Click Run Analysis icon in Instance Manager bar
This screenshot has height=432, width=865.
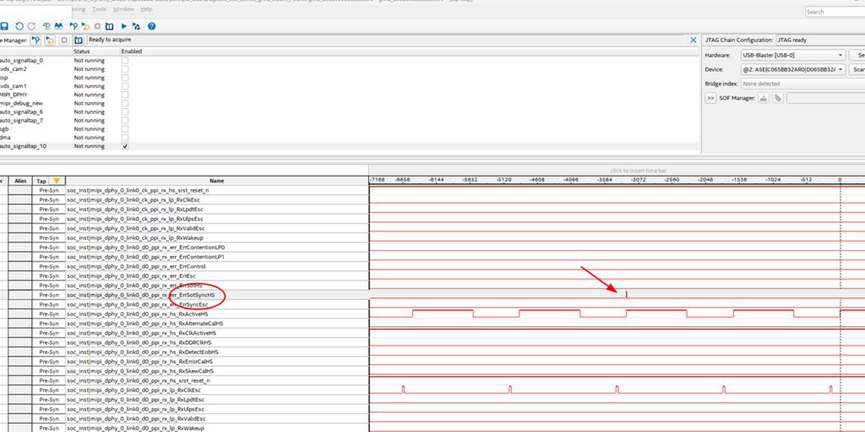[36, 40]
